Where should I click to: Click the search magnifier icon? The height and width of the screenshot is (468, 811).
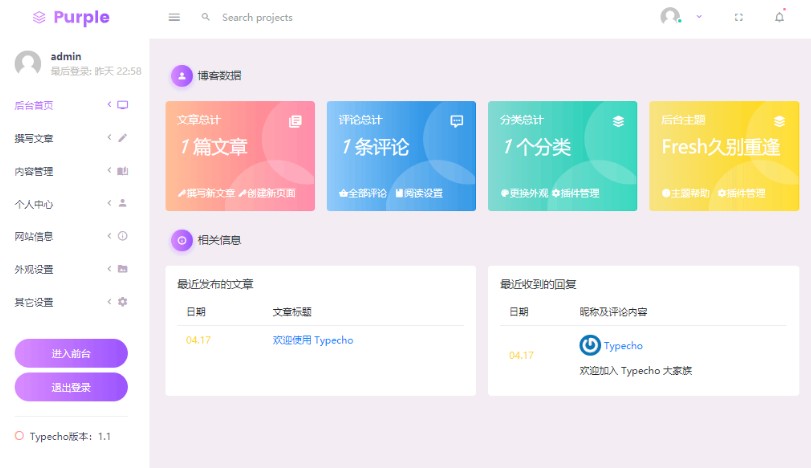point(206,17)
